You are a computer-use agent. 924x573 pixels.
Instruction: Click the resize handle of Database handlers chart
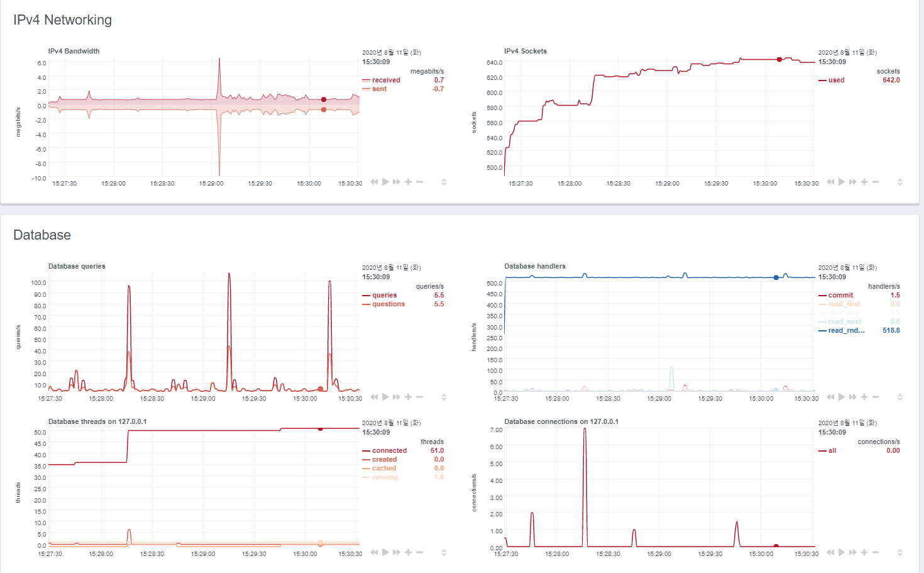point(899,397)
